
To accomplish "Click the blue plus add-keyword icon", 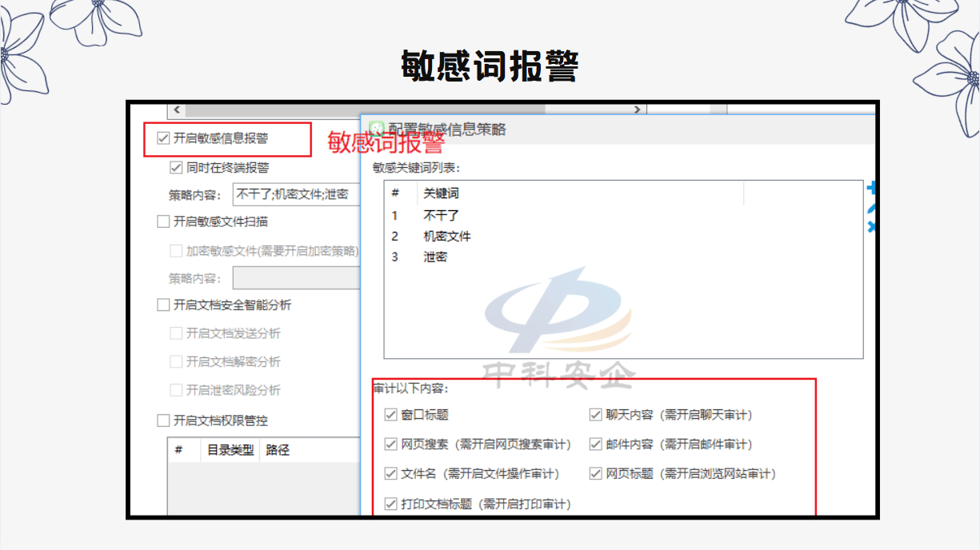I will 871,189.
